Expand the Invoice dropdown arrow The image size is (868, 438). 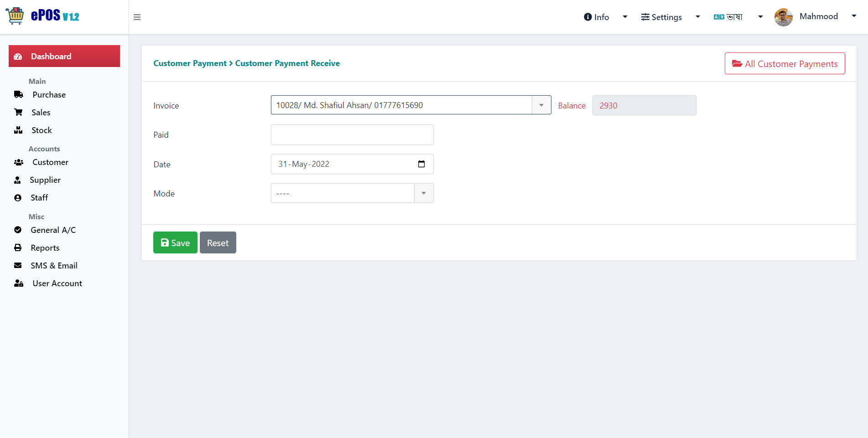[x=541, y=105]
